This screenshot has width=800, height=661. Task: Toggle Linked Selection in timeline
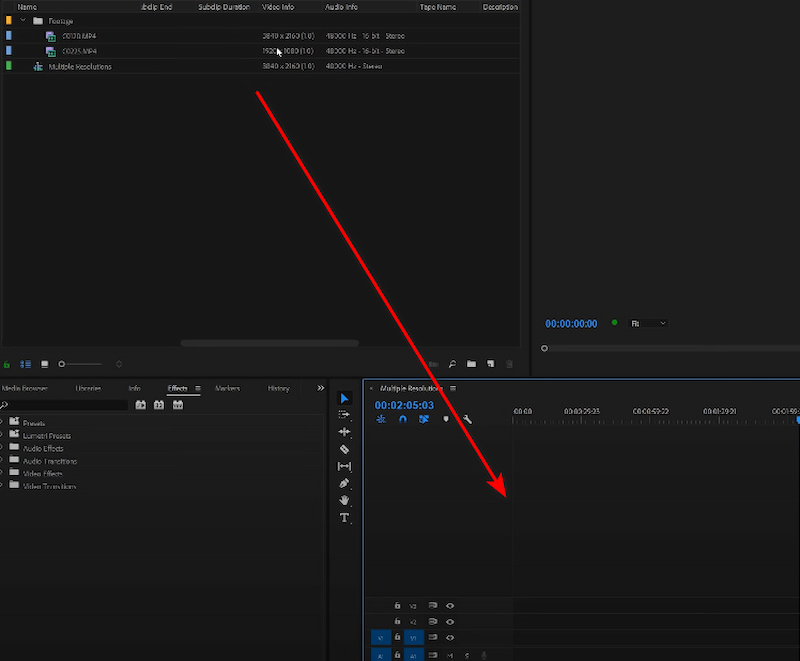pos(423,419)
